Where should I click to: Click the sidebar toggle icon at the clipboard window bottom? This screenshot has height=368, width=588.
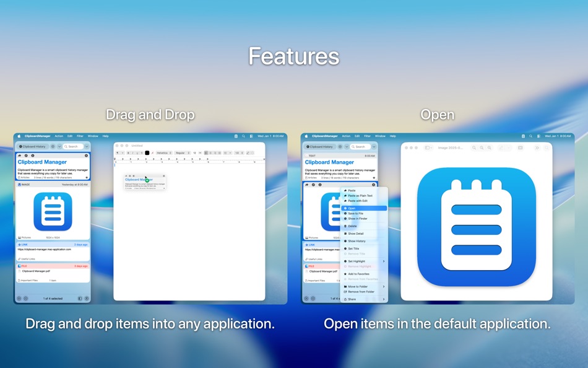pos(79,297)
